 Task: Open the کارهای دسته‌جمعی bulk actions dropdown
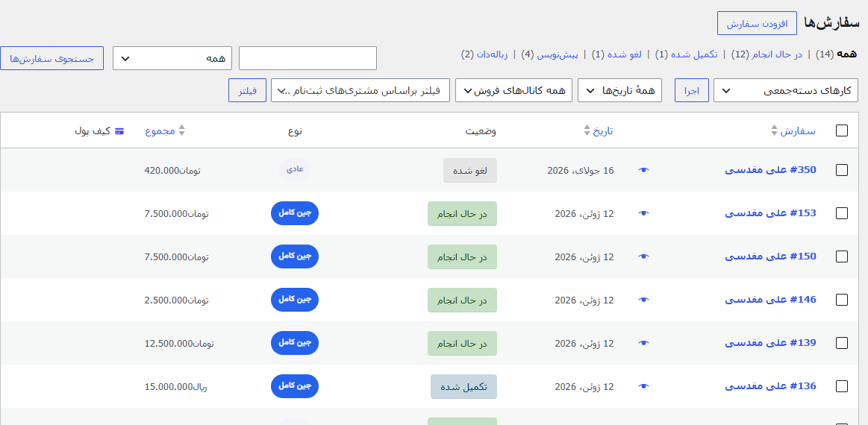point(785,91)
